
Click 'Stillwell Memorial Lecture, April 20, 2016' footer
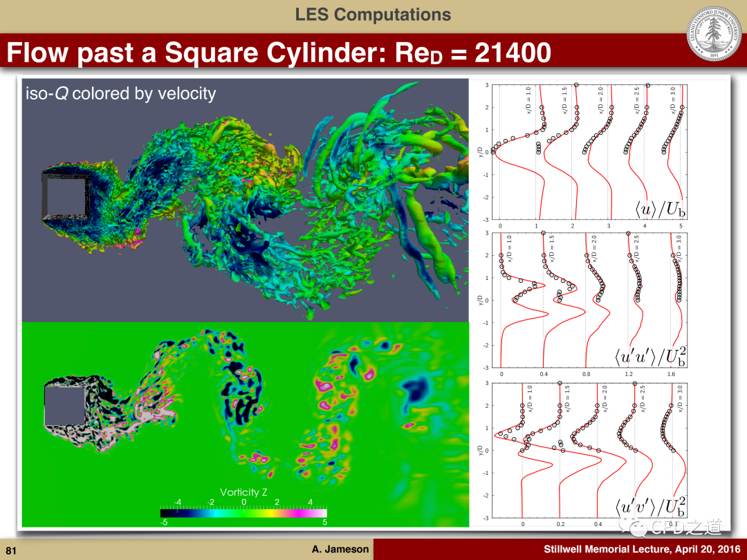point(642,549)
